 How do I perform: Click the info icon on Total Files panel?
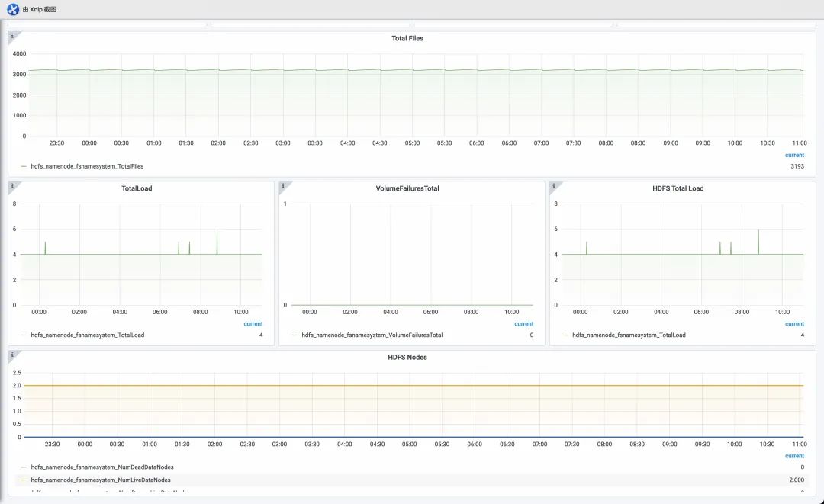[x=12, y=36]
